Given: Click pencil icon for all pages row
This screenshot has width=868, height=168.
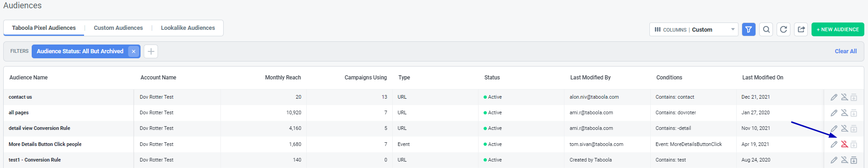Looking at the screenshot, I should click(834, 113).
